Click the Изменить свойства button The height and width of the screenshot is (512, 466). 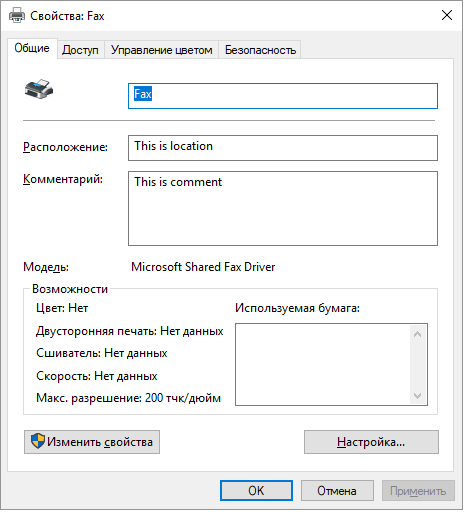(x=92, y=444)
